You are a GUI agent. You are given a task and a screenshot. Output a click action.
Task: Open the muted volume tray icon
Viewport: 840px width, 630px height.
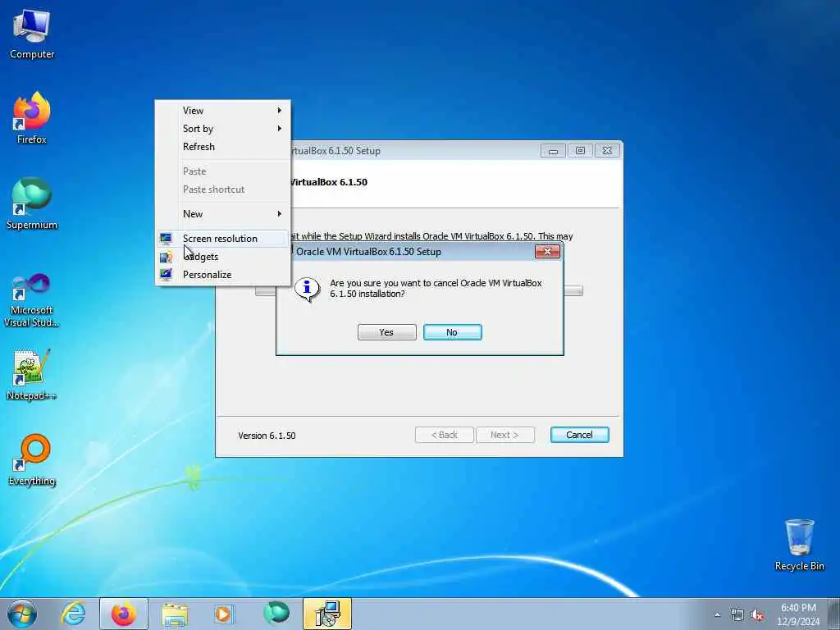coord(757,615)
